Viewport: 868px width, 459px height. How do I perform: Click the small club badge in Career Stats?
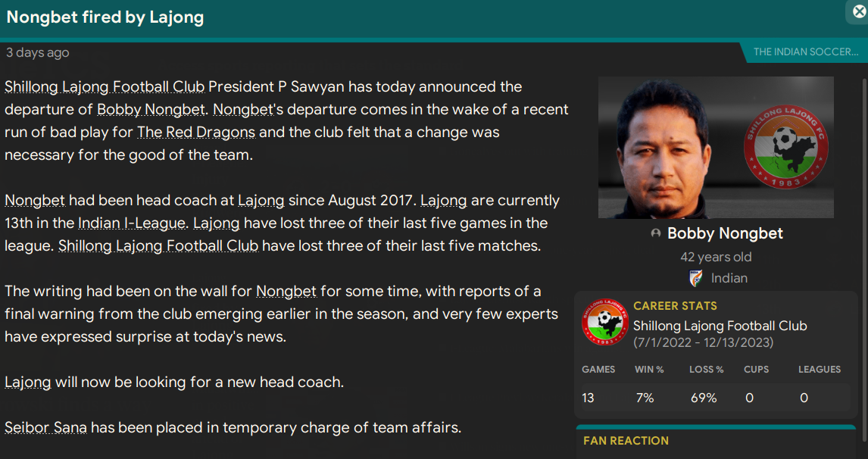[x=605, y=324]
